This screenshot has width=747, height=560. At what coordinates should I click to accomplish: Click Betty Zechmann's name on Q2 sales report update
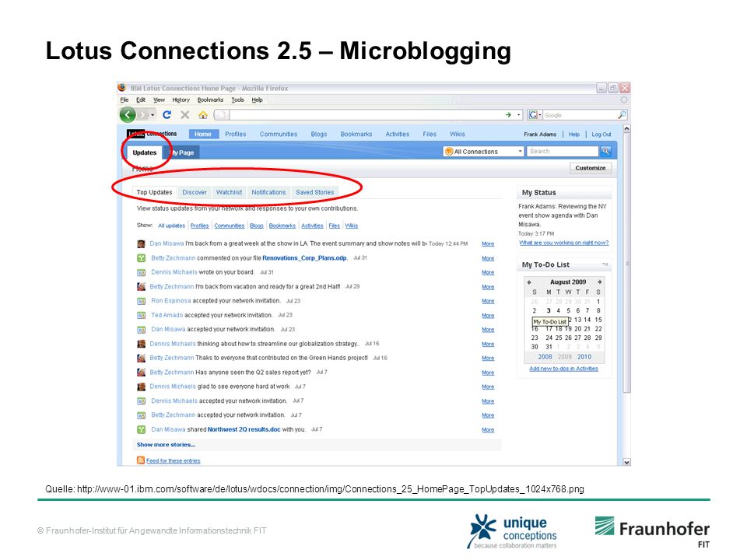point(171,373)
